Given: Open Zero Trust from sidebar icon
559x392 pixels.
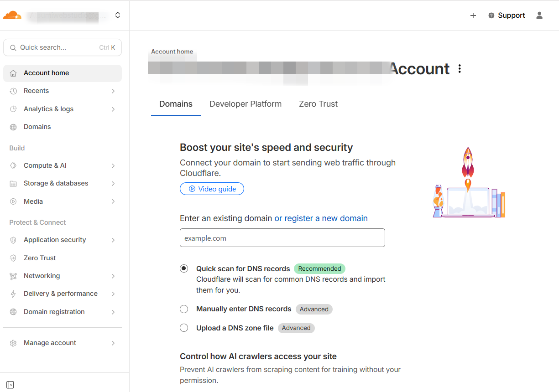Looking at the screenshot, I should pyautogui.click(x=14, y=258).
